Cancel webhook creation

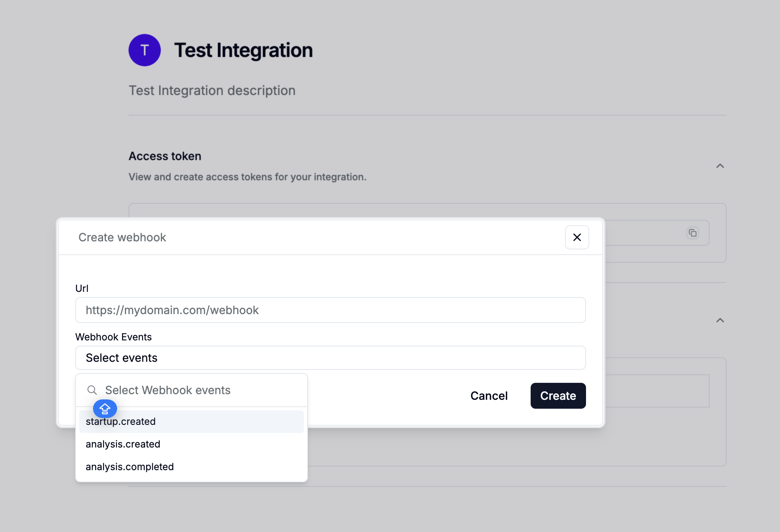point(489,396)
